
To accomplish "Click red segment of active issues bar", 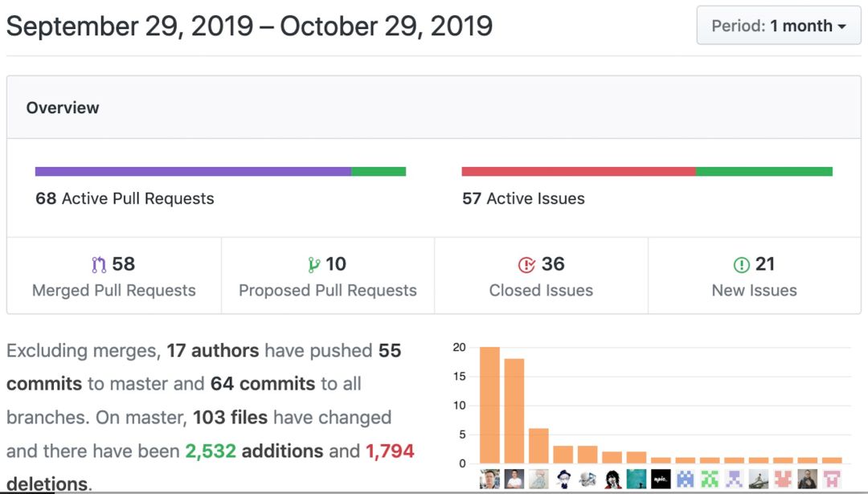I will coord(578,171).
